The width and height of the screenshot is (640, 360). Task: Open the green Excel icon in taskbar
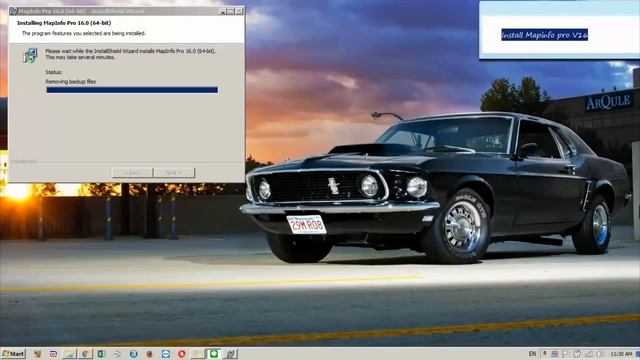click(101, 354)
